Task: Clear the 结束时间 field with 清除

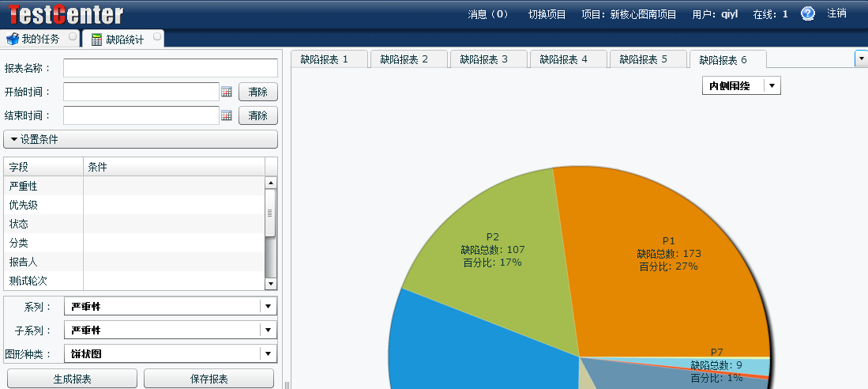Action: pos(258,115)
